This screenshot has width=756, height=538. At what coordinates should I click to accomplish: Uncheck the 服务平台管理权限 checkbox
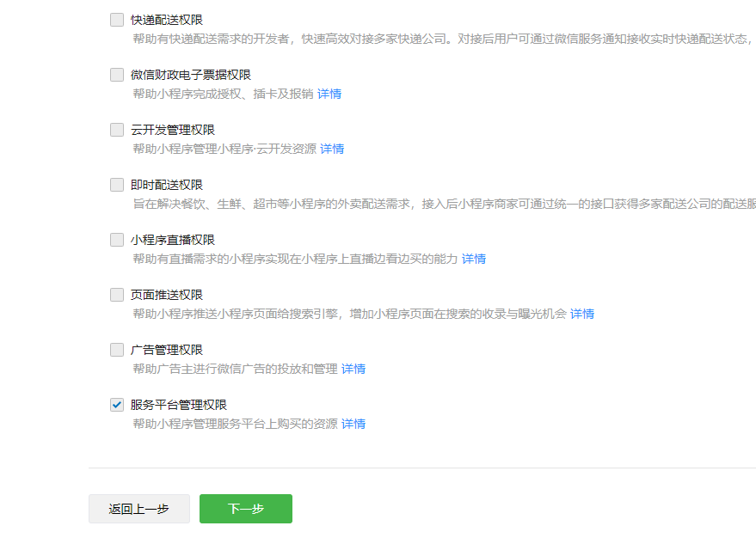point(117,405)
